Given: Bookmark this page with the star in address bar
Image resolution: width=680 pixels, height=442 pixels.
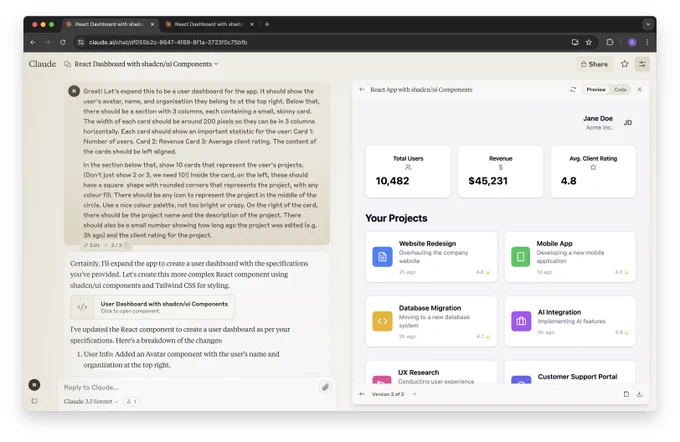Looking at the screenshot, I should point(588,42).
